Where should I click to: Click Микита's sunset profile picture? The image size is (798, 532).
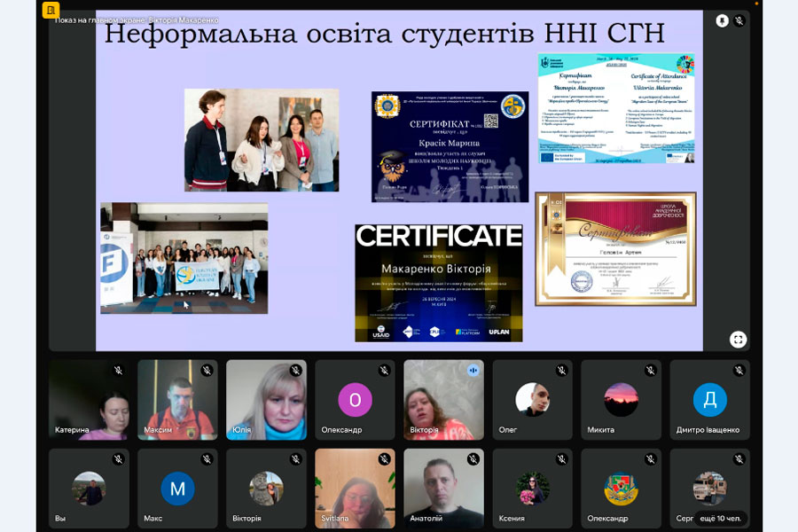point(621,400)
